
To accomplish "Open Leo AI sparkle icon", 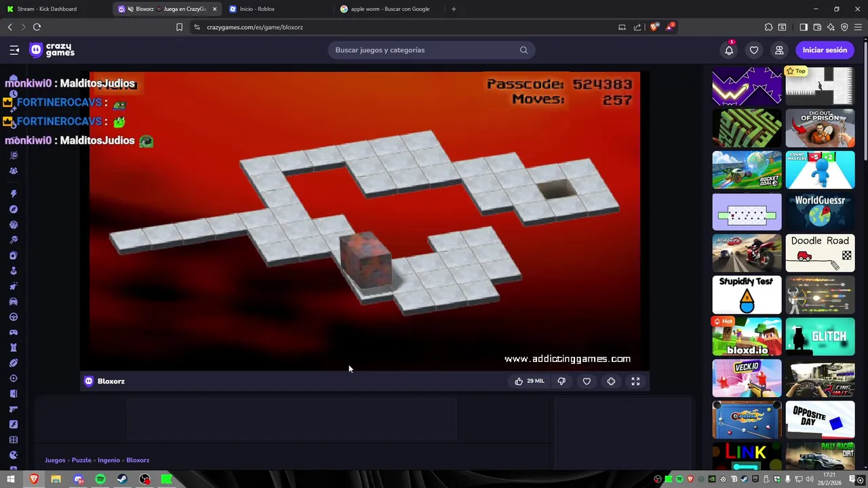I will coord(831,27).
